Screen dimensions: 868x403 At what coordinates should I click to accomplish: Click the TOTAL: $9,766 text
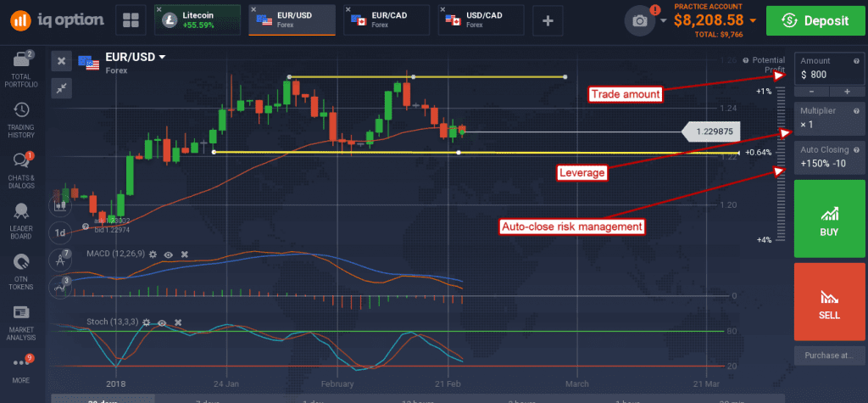(x=719, y=35)
